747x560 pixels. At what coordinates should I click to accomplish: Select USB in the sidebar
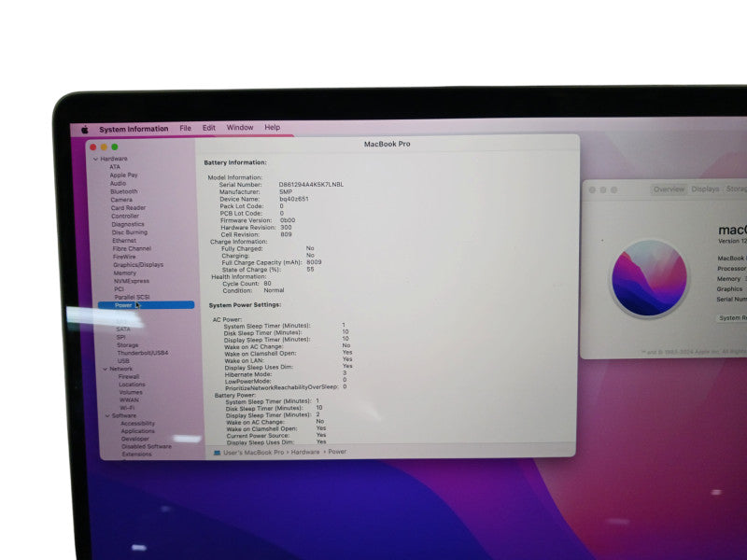(x=123, y=361)
